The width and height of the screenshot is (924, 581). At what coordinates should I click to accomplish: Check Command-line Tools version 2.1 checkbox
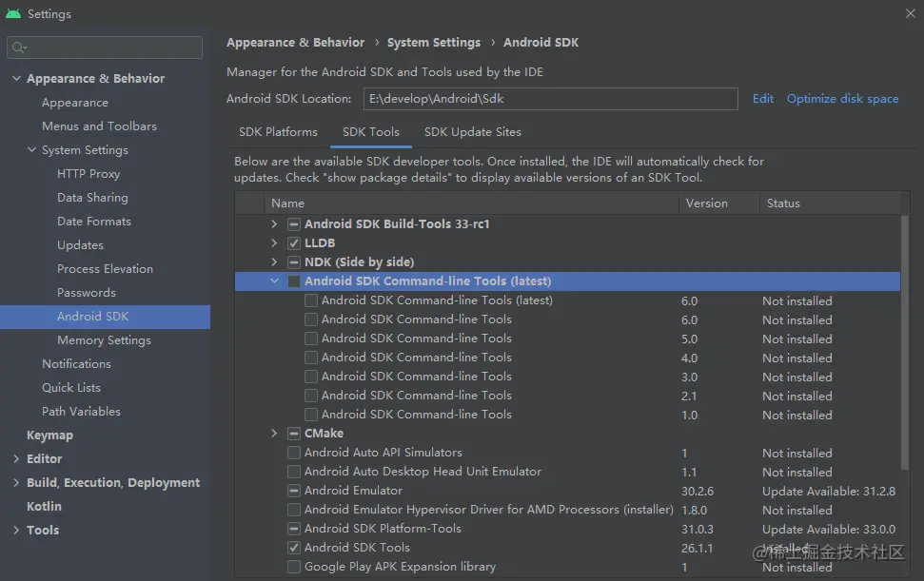310,396
